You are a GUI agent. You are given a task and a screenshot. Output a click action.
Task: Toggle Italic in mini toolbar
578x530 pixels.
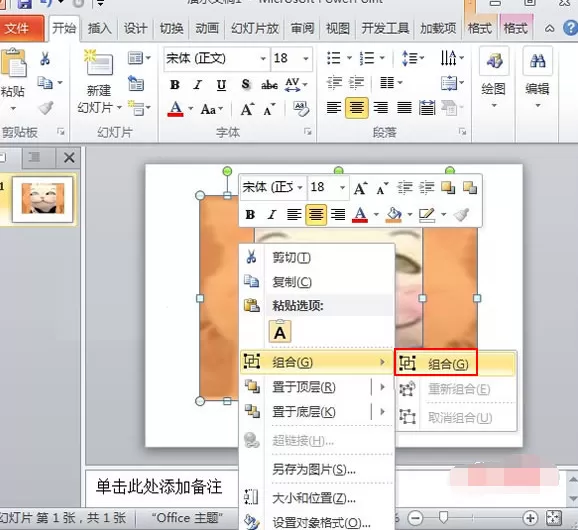click(272, 215)
